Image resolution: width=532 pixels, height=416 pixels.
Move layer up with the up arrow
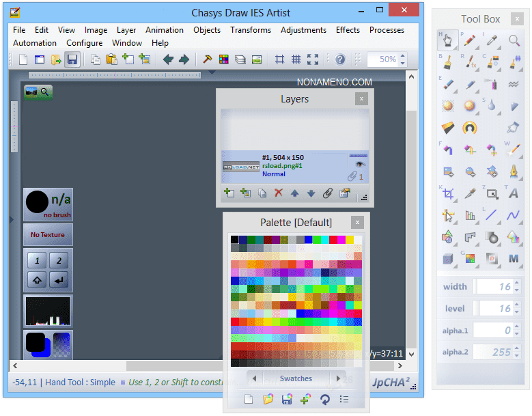click(x=294, y=193)
